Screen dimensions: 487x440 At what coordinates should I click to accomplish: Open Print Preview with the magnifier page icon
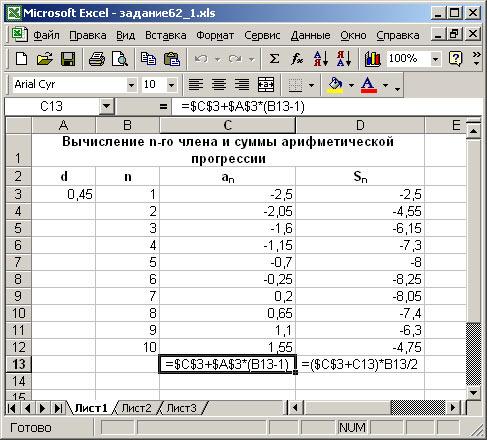tap(120, 59)
